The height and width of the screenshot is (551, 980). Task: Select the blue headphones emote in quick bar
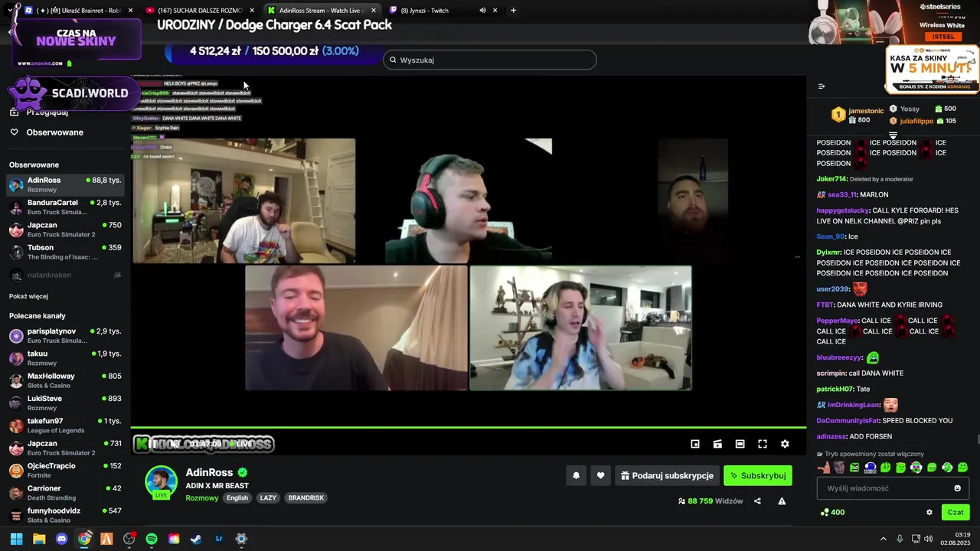871,467
